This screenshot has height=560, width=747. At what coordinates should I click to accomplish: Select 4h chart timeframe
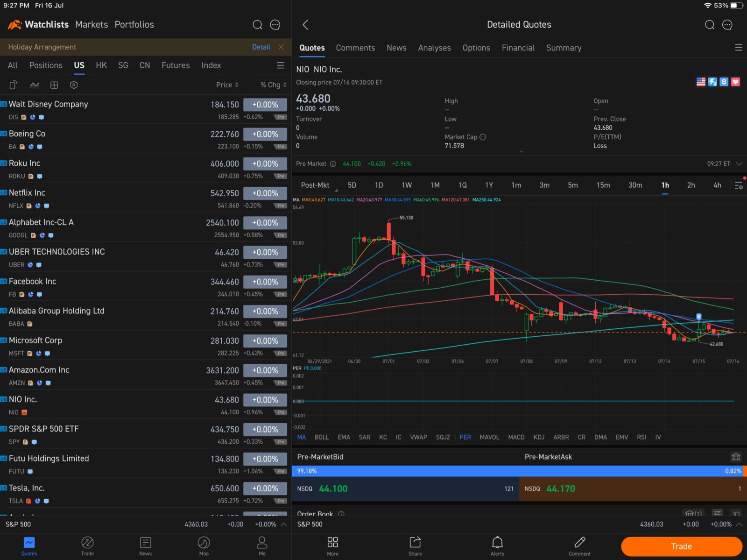[717, 185]
